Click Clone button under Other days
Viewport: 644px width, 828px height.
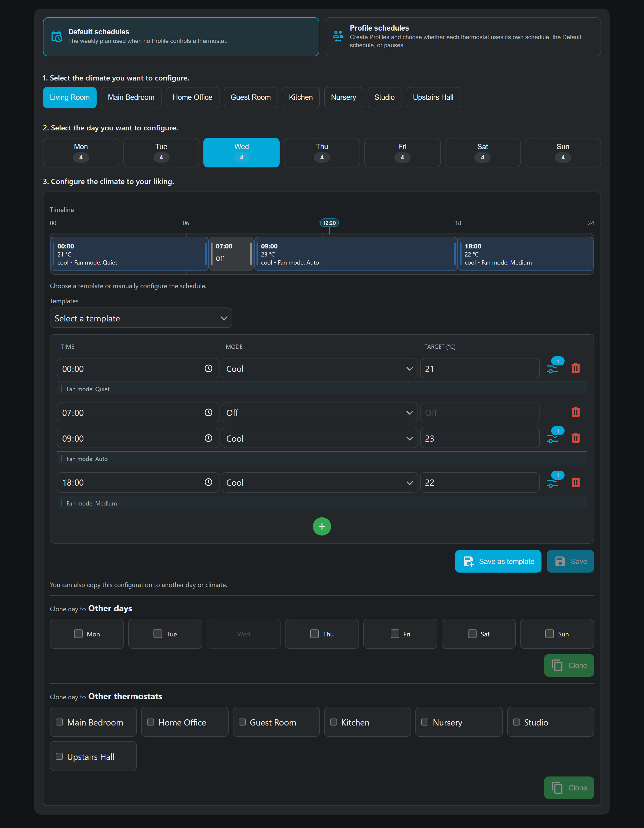click(x=569, y=665)
